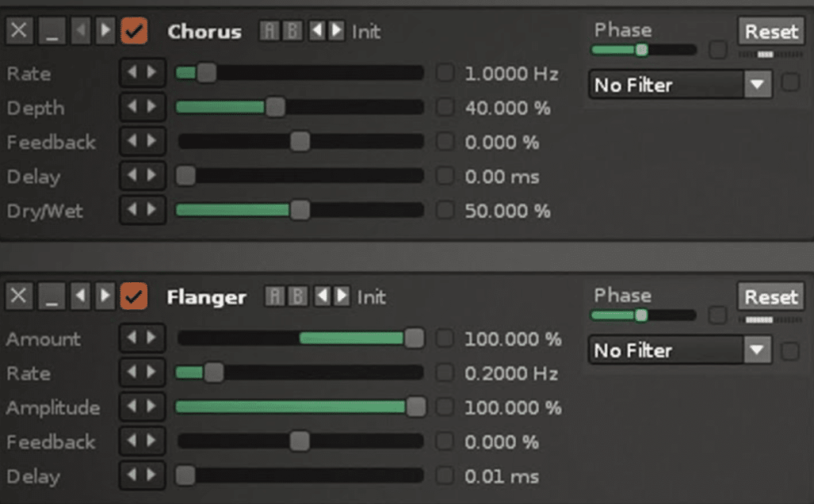
Task: Reset the Chorus Phase control
Action: click(x=771, y=31)
